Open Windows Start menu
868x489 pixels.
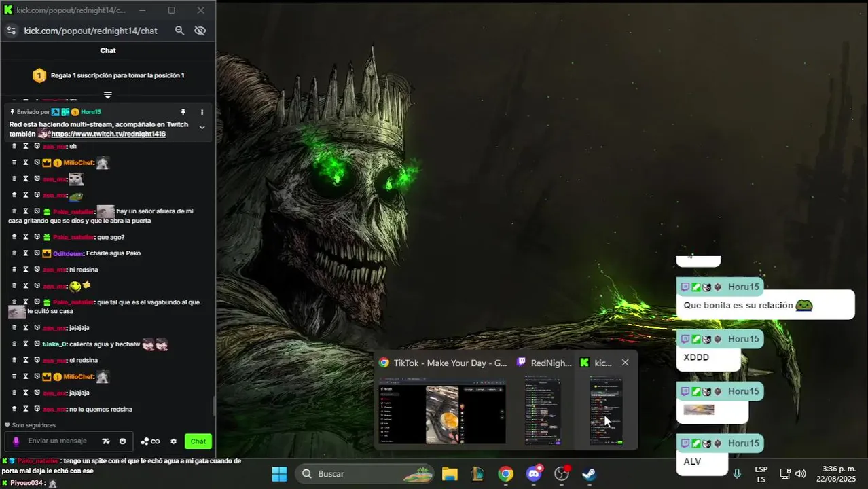279,473
